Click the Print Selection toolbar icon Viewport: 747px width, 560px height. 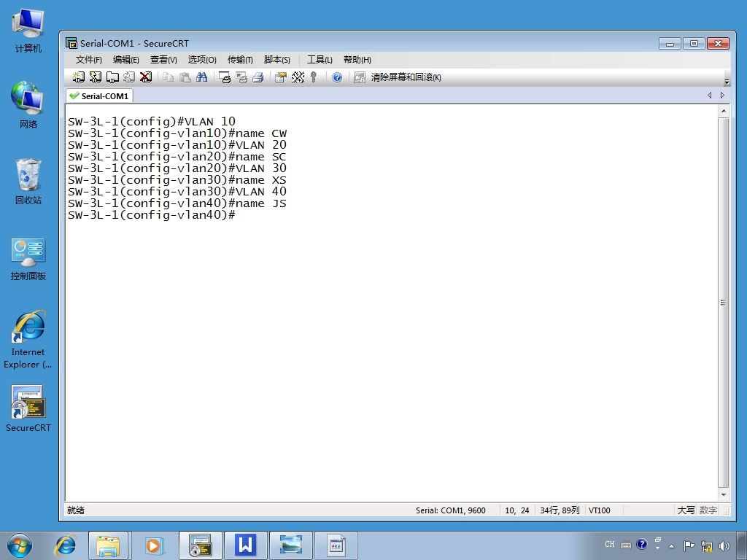pyautogui.click(x=241, y=77)
